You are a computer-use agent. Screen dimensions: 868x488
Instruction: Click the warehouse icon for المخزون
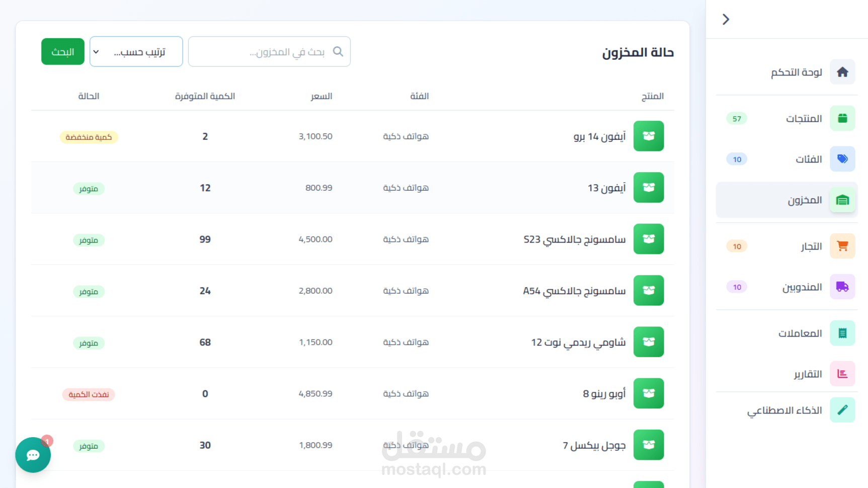tap(842, 200)
